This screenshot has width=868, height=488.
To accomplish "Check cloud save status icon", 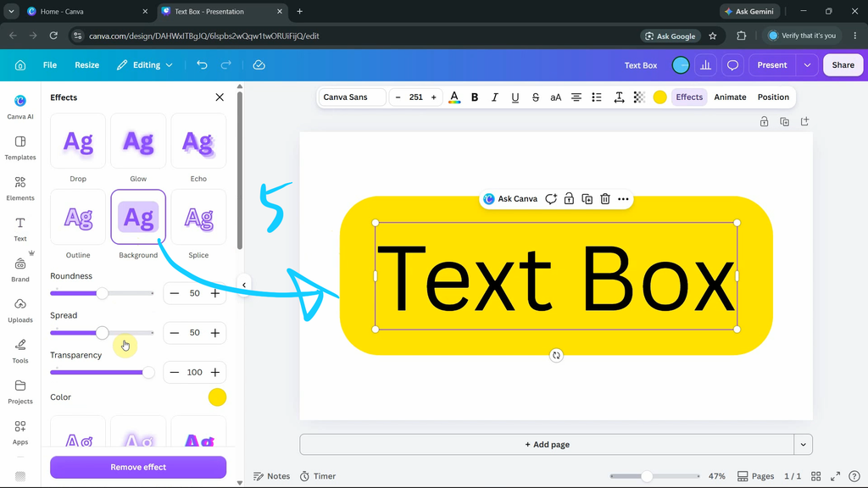I will tap(259, 65).
